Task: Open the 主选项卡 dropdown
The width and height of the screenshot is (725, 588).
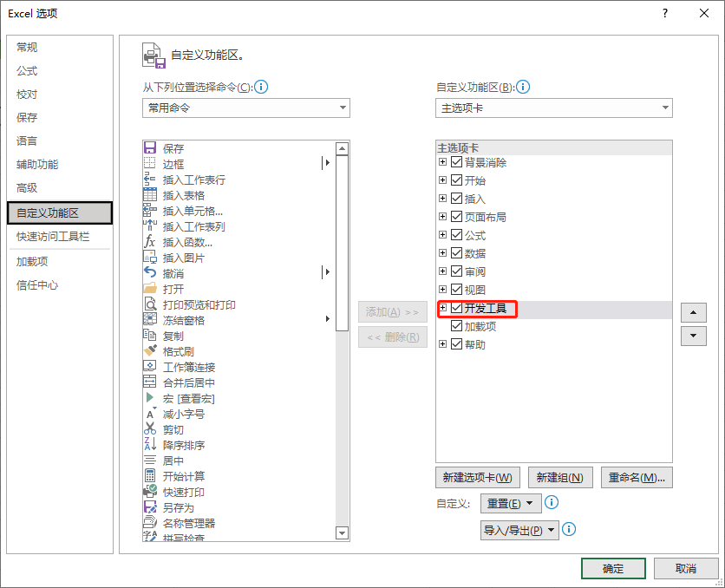Action: point(554,108)
